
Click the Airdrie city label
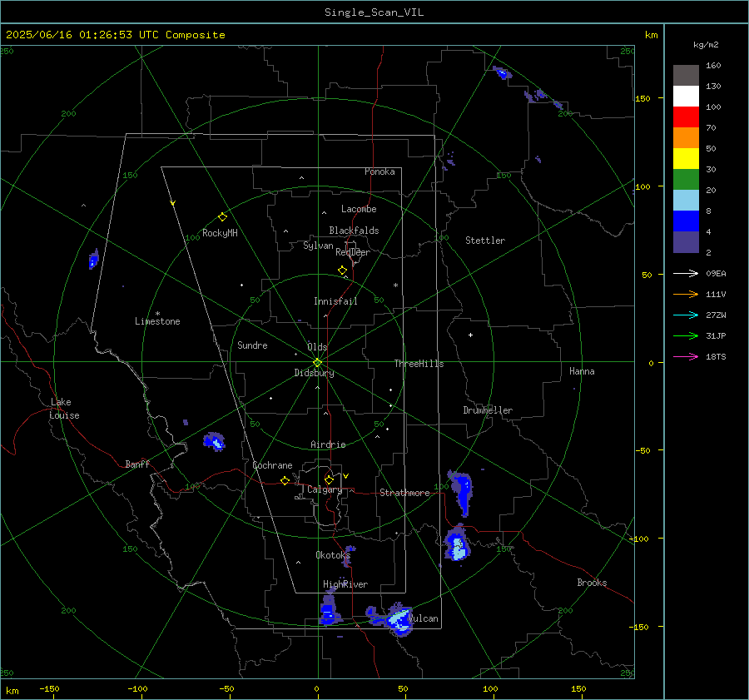(328, 444)
